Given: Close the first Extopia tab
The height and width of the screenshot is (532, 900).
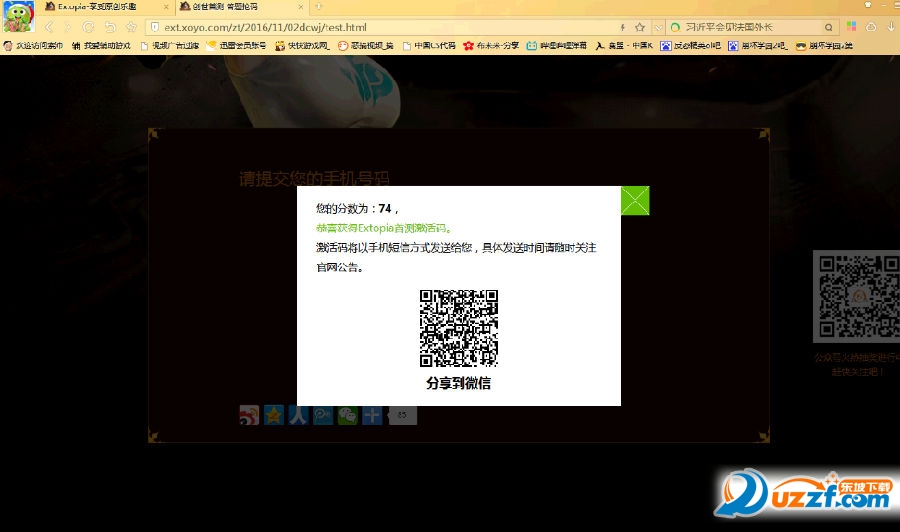Looking at the screenshot, I should 166,7.
